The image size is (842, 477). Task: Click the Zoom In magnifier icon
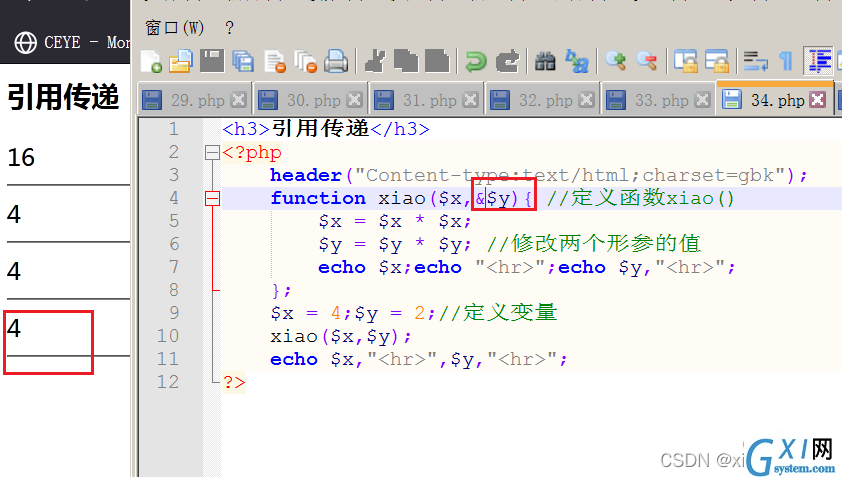[615, 61]
